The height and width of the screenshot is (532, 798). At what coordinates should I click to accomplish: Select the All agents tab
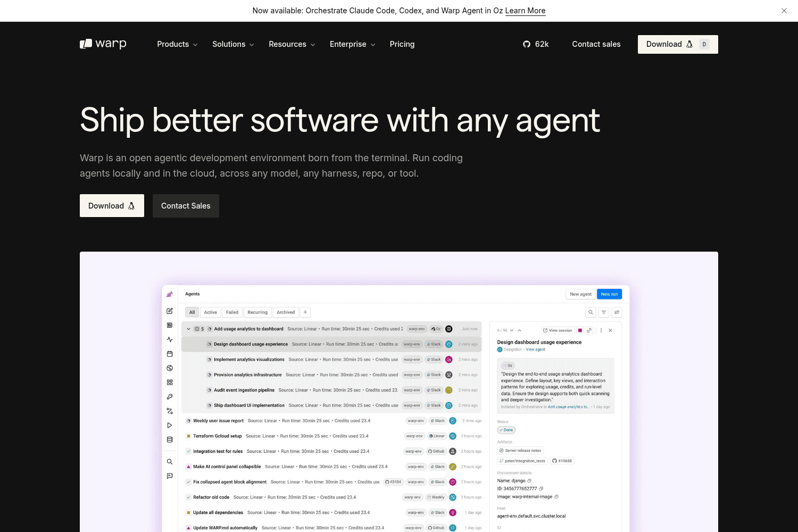pyautogui.click(x=192, y=312)
